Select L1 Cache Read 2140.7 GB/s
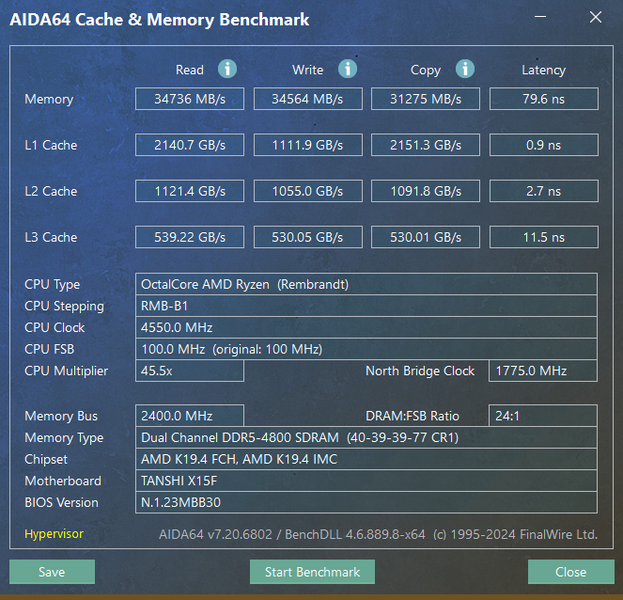623x600 pixels. (190, 145)
